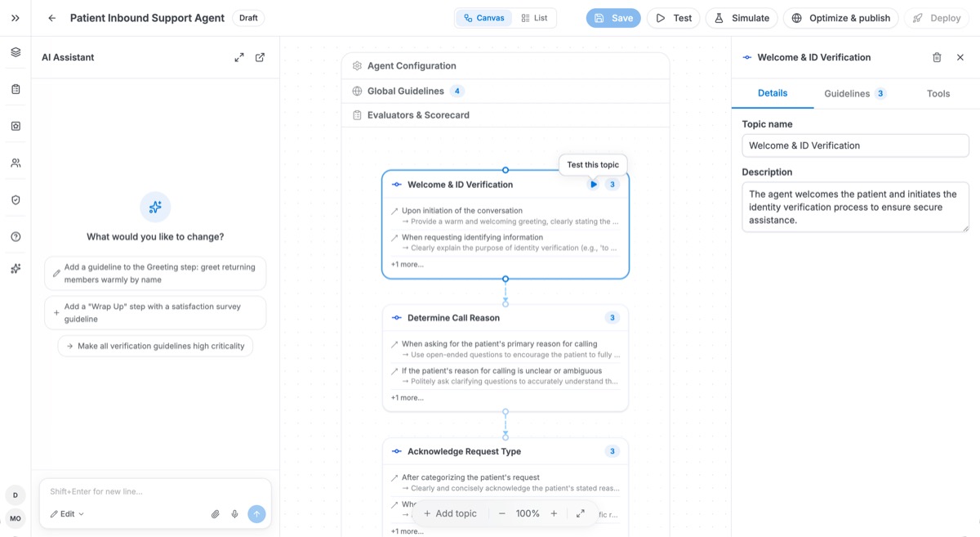Send the message with the arrow button

point(256,514)
